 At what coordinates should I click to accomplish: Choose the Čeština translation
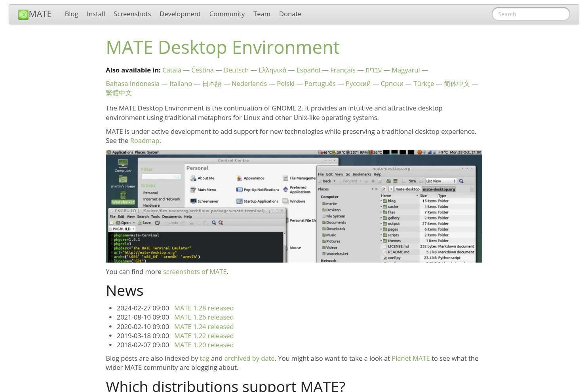pyautogui.click(x=202, y=70)
